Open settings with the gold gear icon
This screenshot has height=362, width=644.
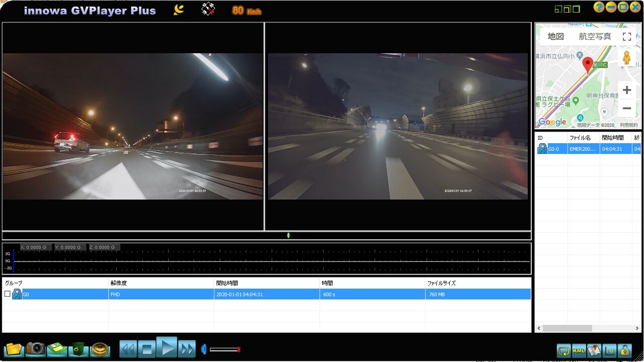pos(100,349)
